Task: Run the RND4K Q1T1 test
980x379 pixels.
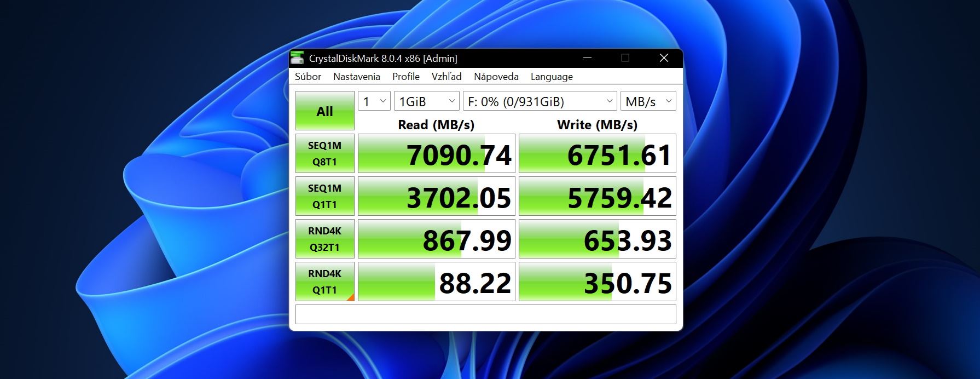Action: coord(325,282)
